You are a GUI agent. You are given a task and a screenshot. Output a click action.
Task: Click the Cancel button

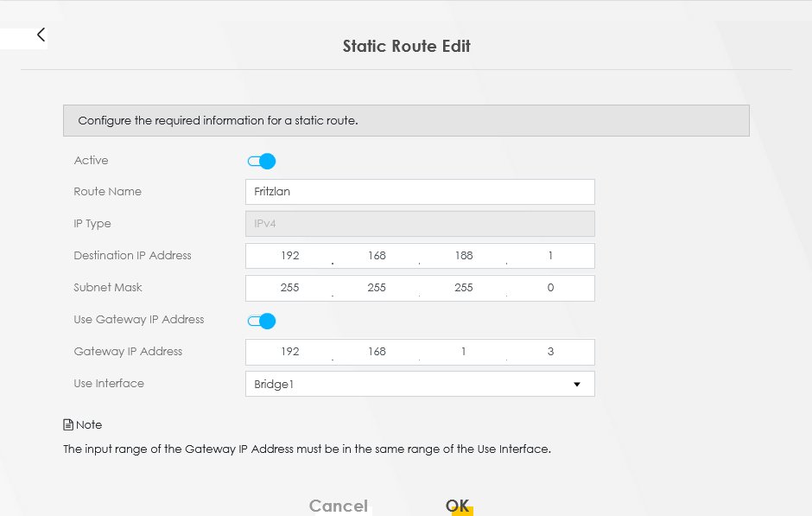point(338,506)
